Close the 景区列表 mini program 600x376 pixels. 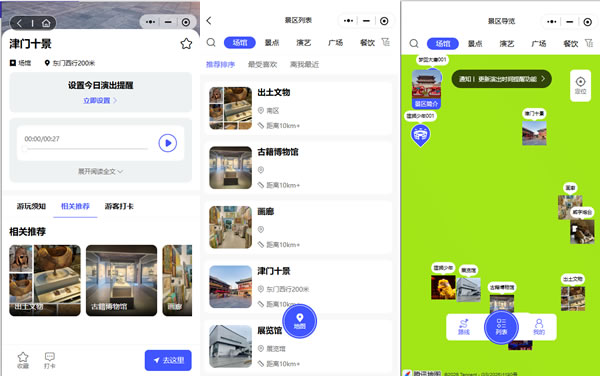(x=384, y=21)
